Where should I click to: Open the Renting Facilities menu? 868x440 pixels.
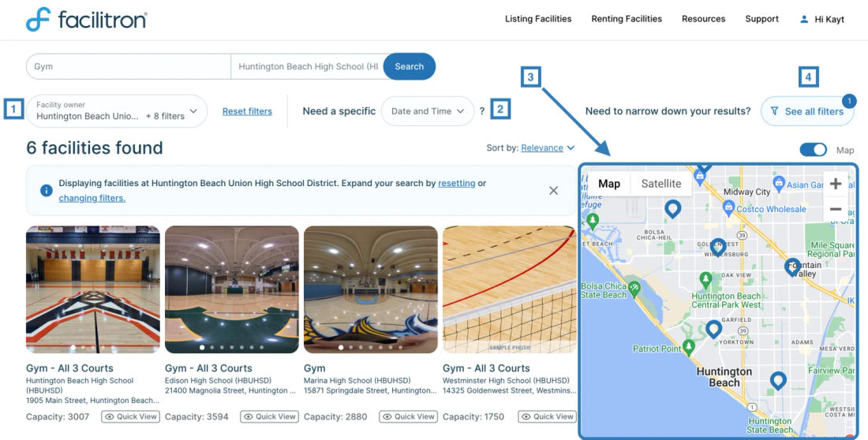coord(627,19)
